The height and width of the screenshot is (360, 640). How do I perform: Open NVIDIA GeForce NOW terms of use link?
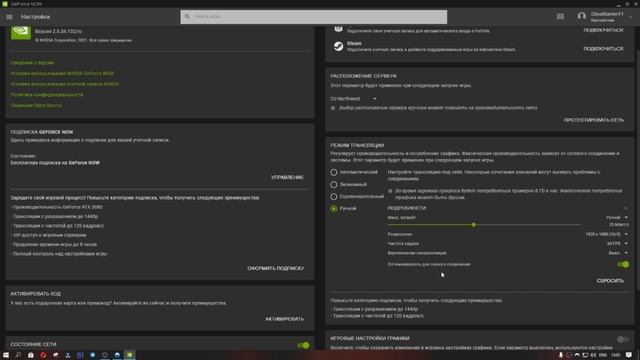[62, 73]
